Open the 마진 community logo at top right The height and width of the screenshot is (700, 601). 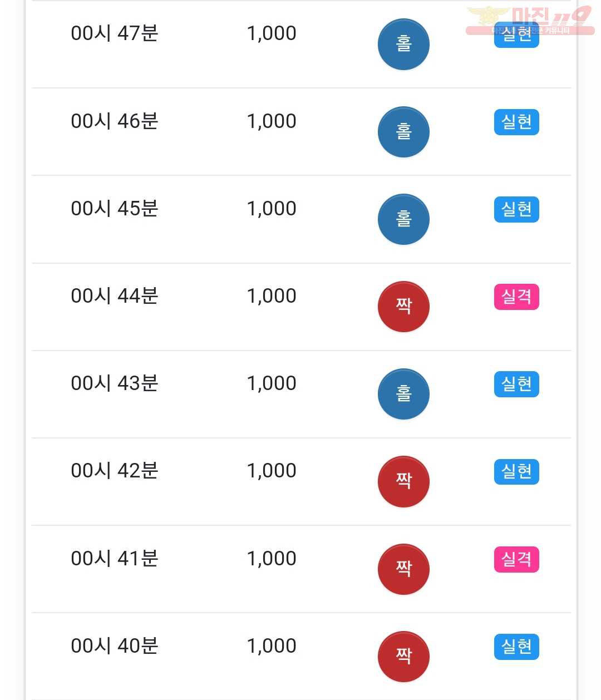point(530,21)
